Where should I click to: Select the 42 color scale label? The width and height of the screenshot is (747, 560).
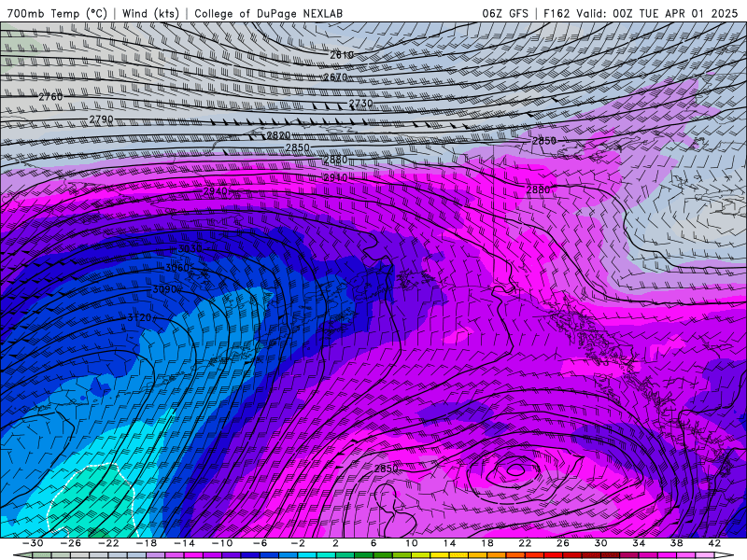click(714, 543)
